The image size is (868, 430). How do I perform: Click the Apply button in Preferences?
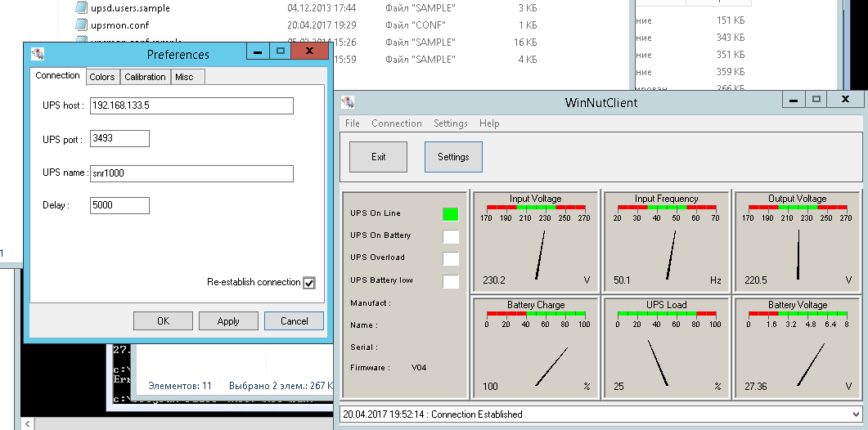[x=228, y=321]
